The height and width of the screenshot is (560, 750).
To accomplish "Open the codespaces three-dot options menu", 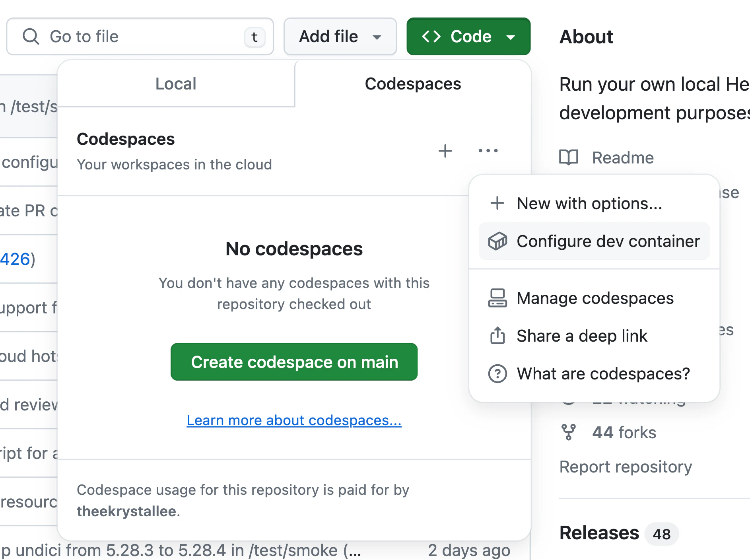I will (x=488, y=151).
